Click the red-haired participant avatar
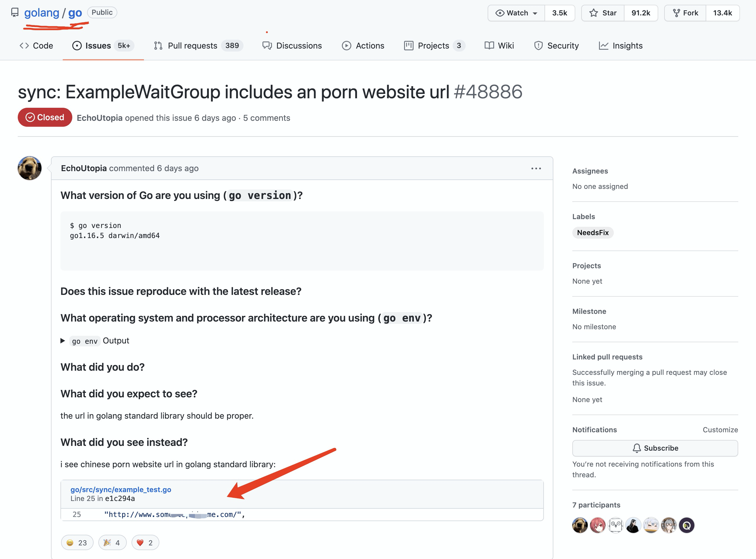 (x=598, y=525)
